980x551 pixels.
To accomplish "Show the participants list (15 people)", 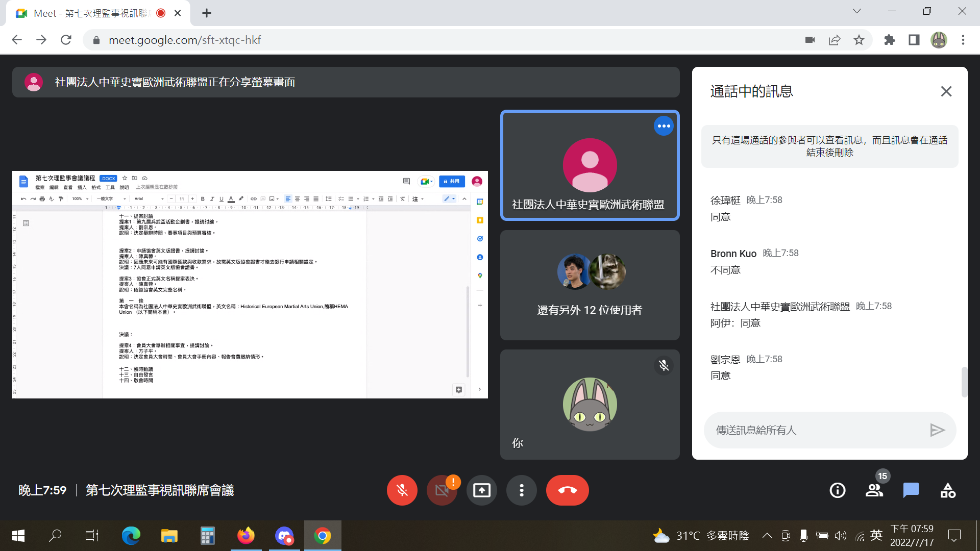I will pos(874,490).
